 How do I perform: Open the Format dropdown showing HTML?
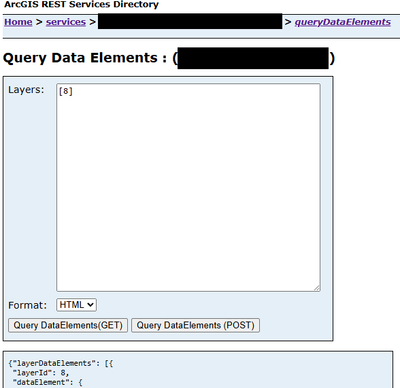click(x=76, y=305)
